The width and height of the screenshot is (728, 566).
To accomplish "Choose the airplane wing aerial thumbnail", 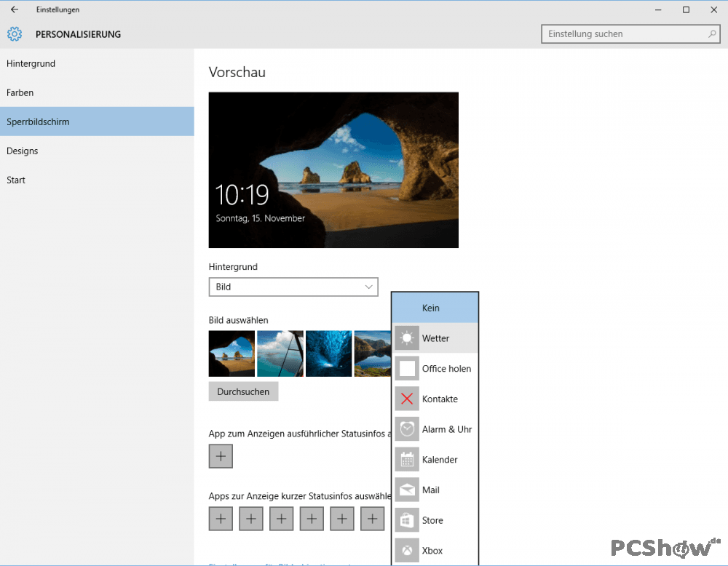I will [280, 354].
